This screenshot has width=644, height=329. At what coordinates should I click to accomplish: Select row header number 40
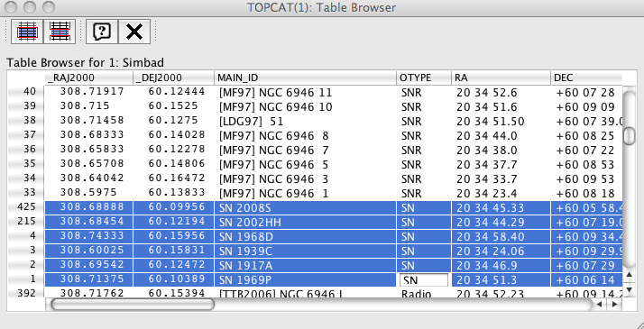pos(25,92)
